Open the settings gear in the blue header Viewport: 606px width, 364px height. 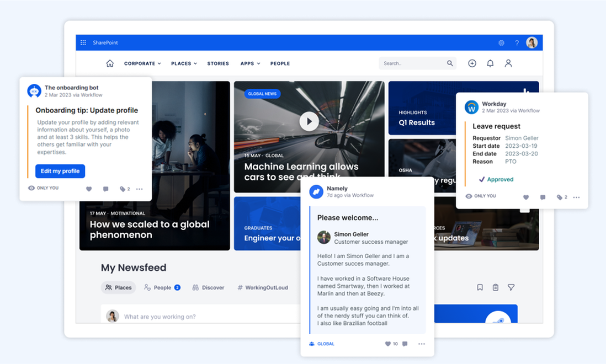point(501,42)
